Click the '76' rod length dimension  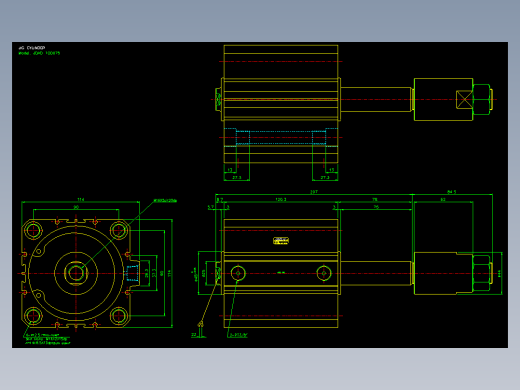pyautogui.click(x=376, y=207)
